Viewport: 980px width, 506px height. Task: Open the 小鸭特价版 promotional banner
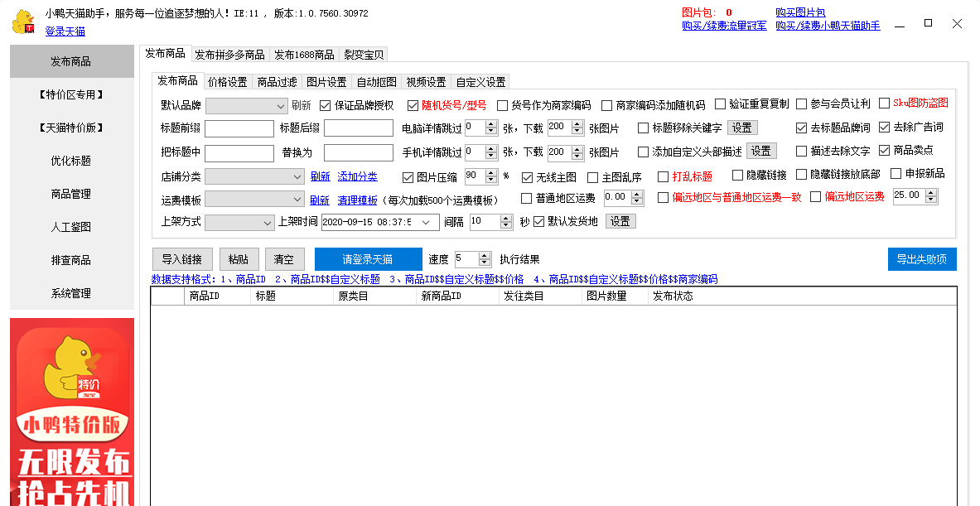coord(72,412)
